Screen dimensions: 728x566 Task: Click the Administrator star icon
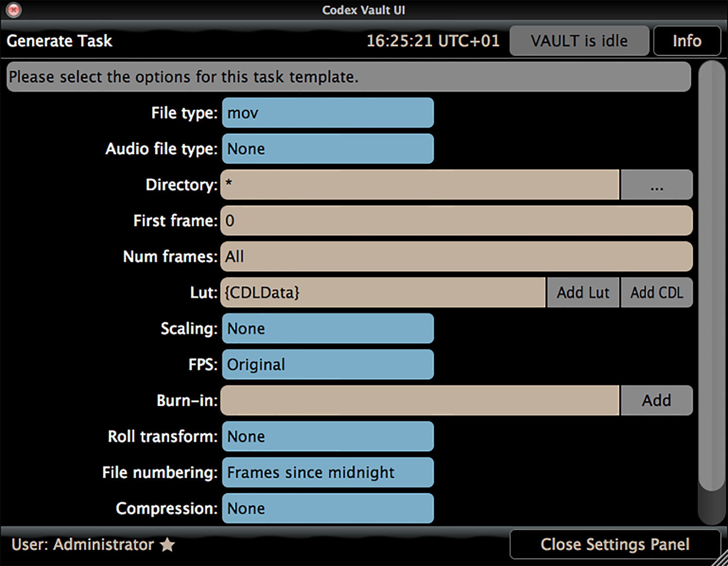(167, 544)
